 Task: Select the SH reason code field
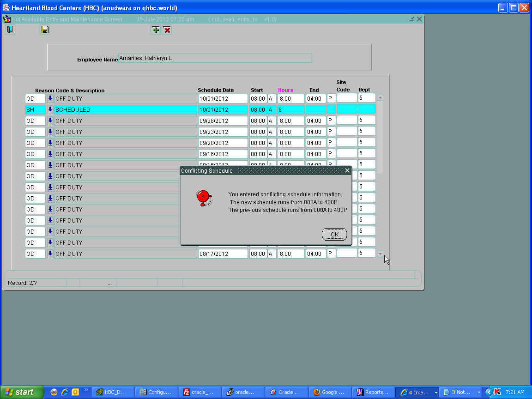35,109
